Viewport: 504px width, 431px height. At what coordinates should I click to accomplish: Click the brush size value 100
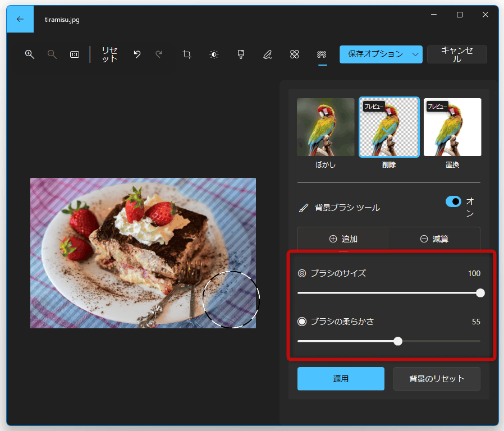474,273
